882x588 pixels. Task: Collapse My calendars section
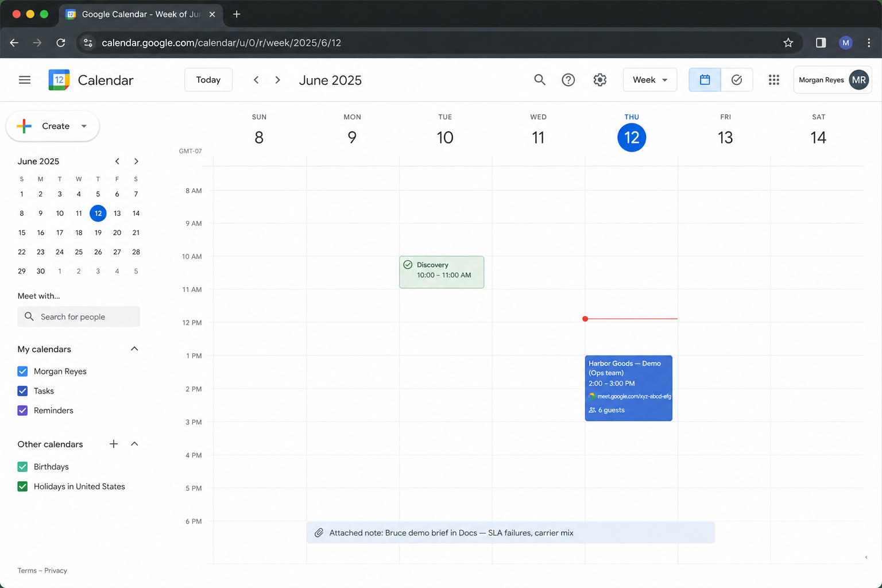pyautogui.click(x=134, y=349)
